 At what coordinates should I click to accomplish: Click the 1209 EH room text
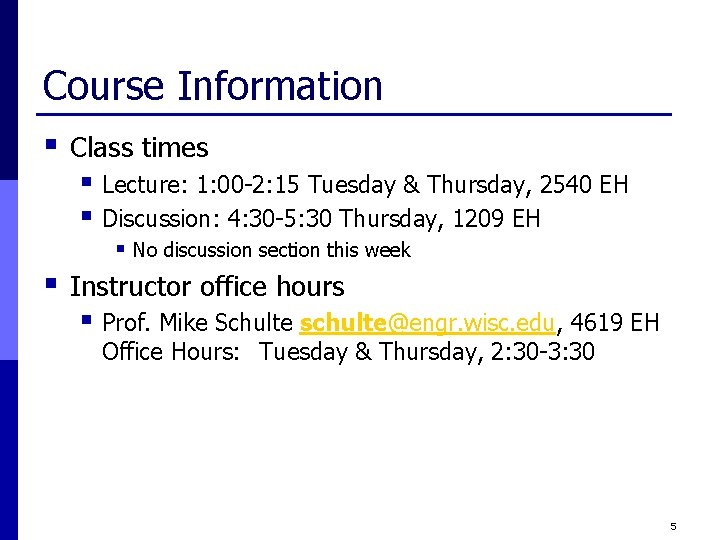click(x=496, y=219)
